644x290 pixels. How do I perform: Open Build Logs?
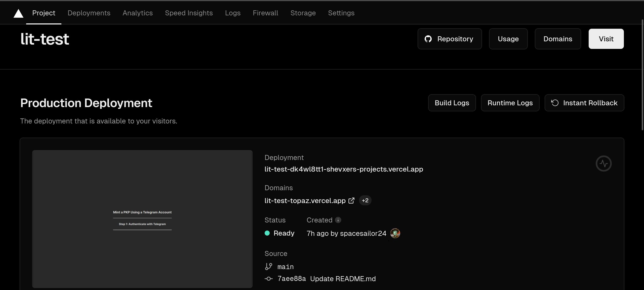pyautogui.click(x=452, y=103)
